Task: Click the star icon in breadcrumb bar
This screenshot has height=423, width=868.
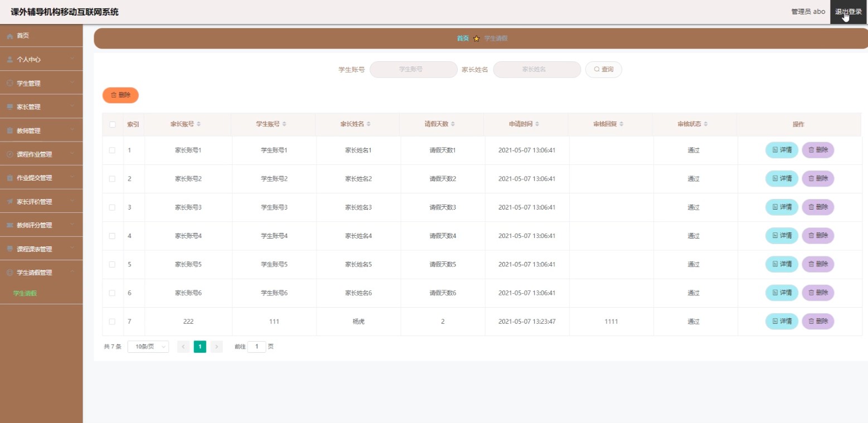Action: pos(476,38)
